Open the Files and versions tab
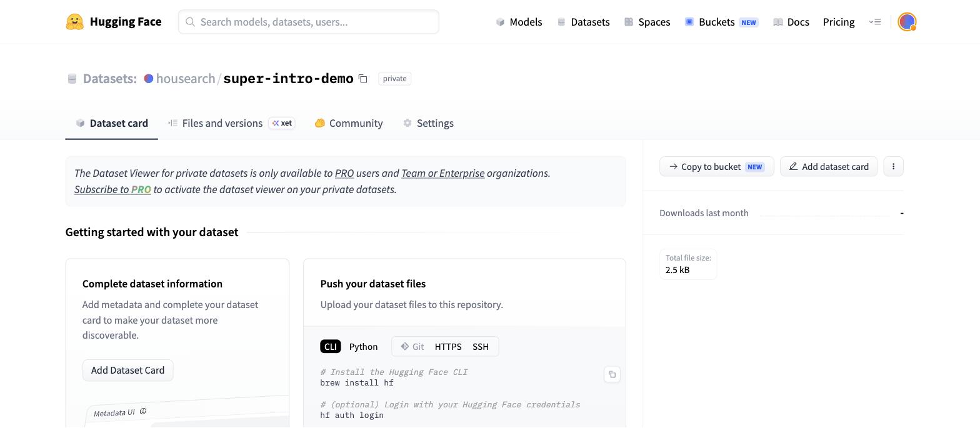Screen dimensions: 980x428 pyautogui.click(x=231, y=123)
